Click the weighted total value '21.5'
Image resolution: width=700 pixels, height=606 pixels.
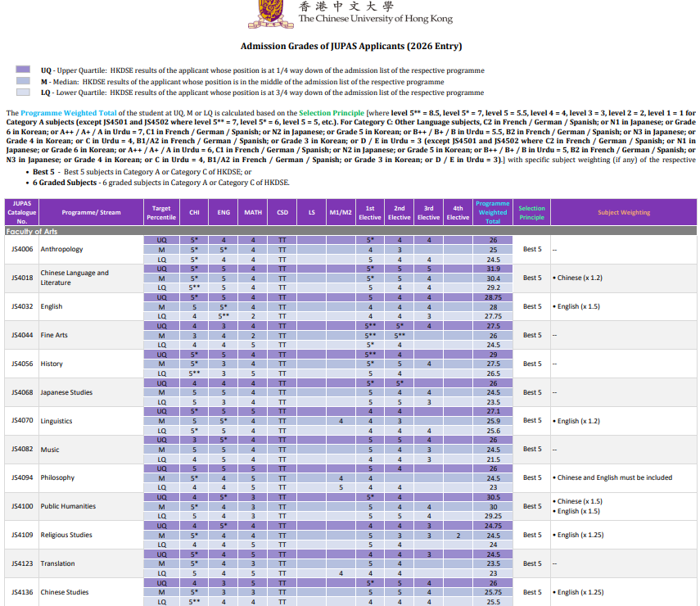[x=494, y=459]
